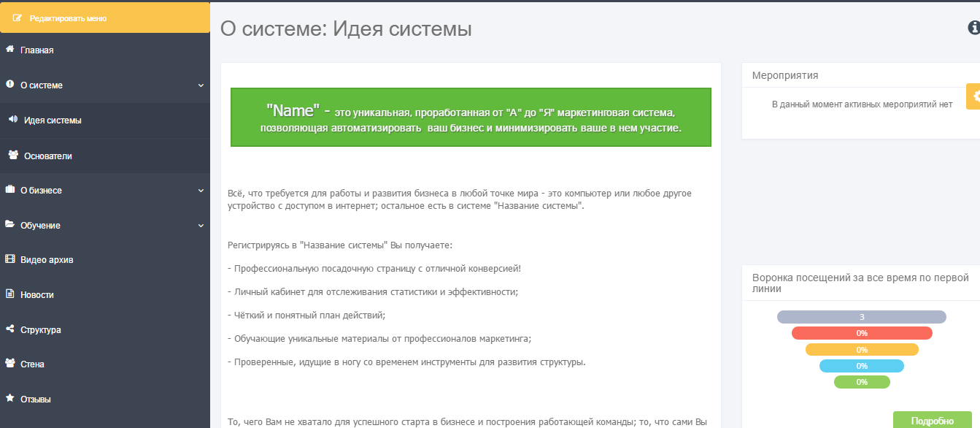Click the megaphone icon beside Идея системы

tap(13, 120)
